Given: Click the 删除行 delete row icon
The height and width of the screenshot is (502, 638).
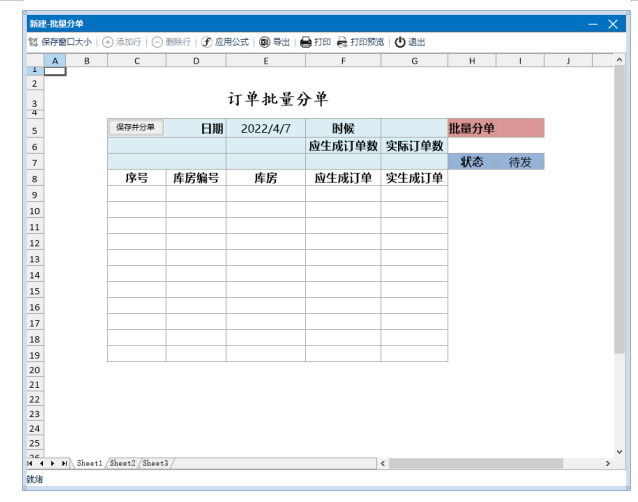Looking at the screenshot, I should 157,42.
